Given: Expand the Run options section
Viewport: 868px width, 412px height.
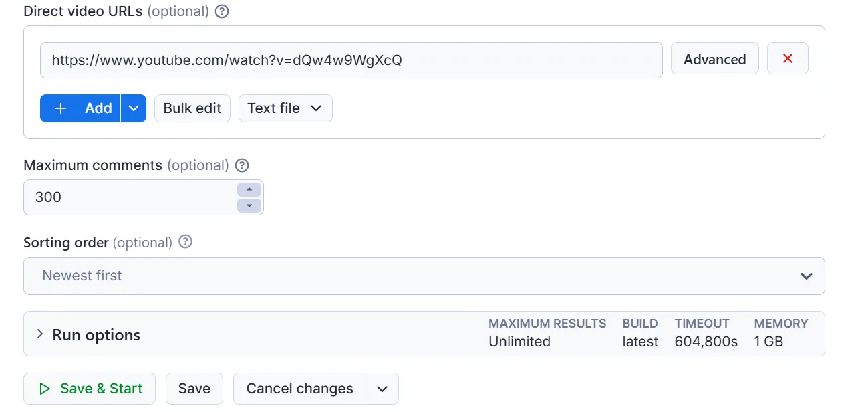Looking at the screenshot, I should pyautogui.click(x=424, y=334).
